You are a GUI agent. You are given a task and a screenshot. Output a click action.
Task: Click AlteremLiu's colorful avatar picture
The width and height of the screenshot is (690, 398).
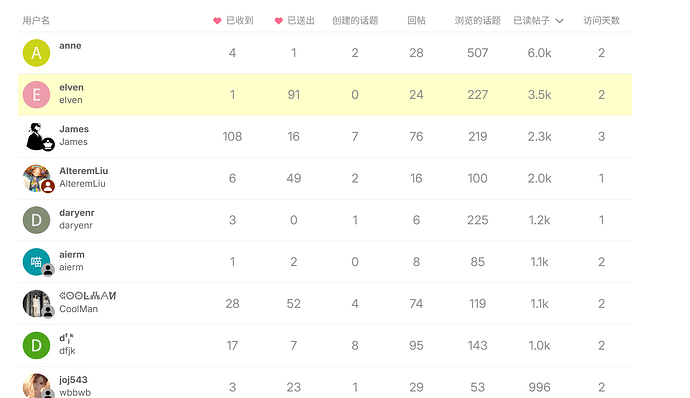[x=36, y=178]
